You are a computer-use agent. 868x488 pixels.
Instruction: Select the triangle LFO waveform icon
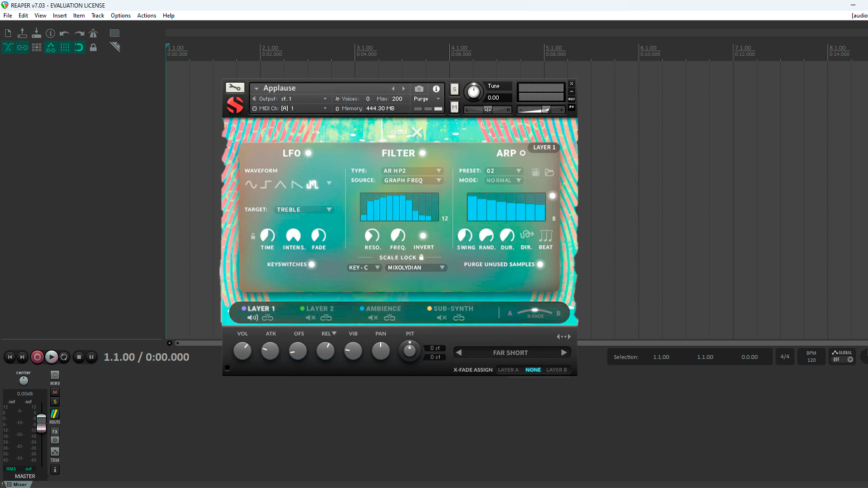pos(281,185)
